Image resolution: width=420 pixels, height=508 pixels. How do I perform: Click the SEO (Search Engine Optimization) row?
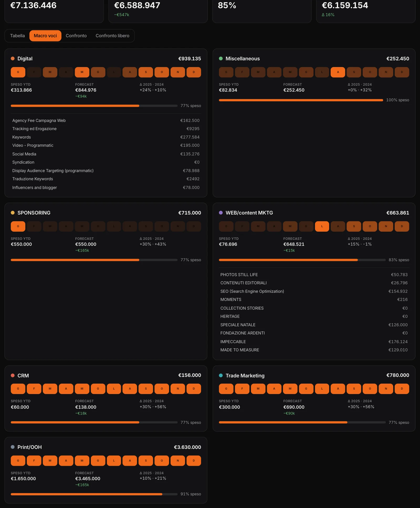tap(314, 291)
